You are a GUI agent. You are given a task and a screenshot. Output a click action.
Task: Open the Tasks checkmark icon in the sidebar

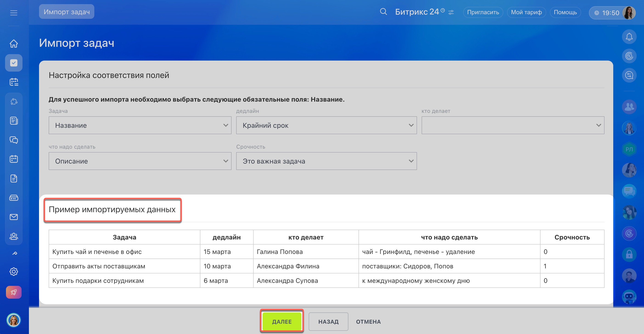pyautogui.click(x=14, y=63)
